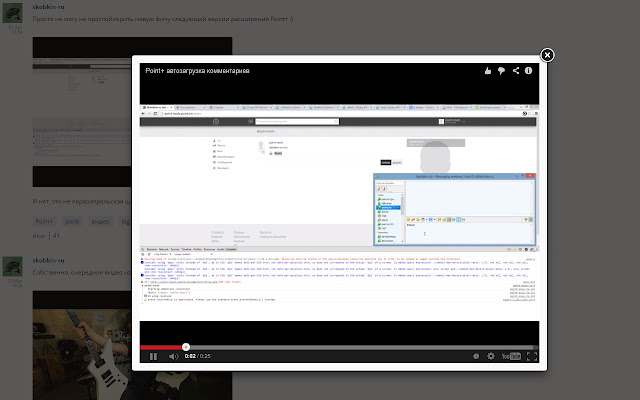Click the second post's user avatar
The image size is (640, 400).
tap(13, 267)
